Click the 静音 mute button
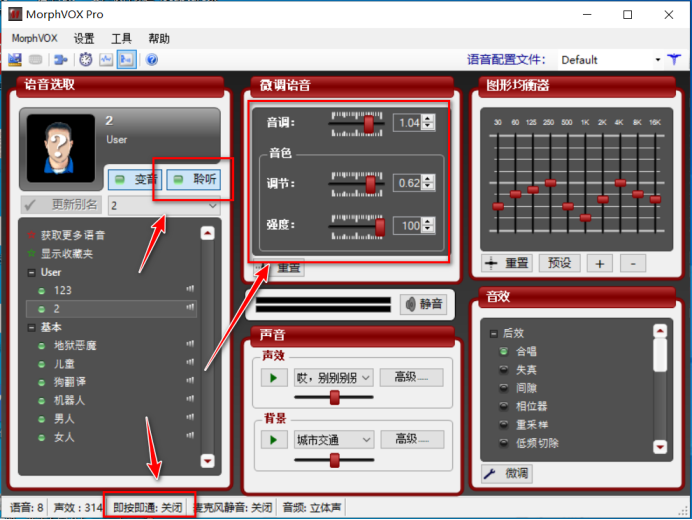The width and height of the screenshot is (692, 520). 423,304
